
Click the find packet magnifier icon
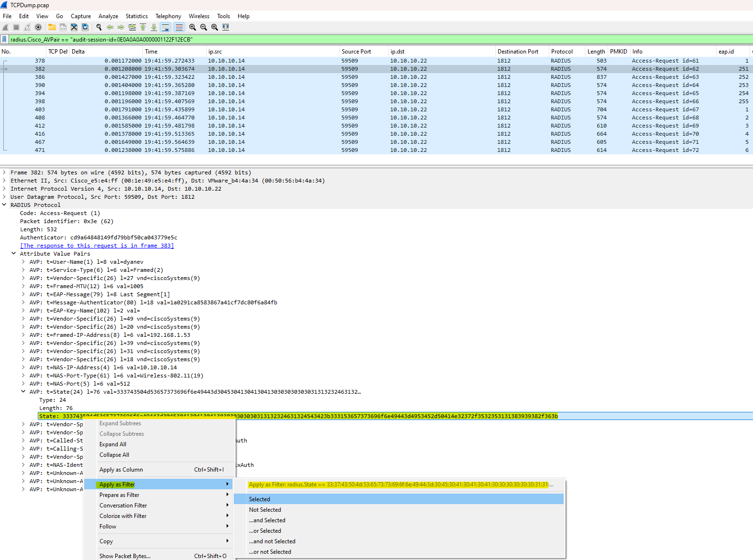pos(99,27)
